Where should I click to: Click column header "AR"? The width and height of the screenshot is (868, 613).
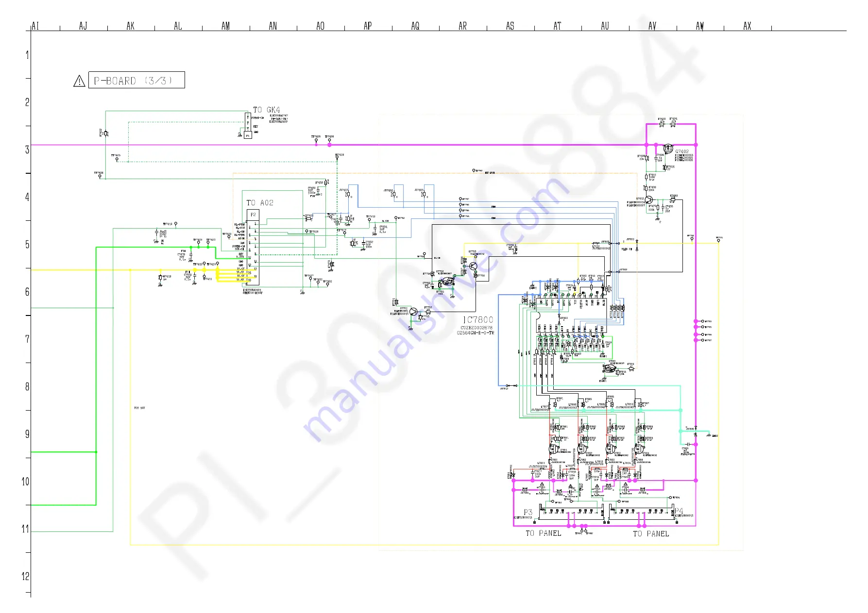pyautogui.click(x=462, y=26)
